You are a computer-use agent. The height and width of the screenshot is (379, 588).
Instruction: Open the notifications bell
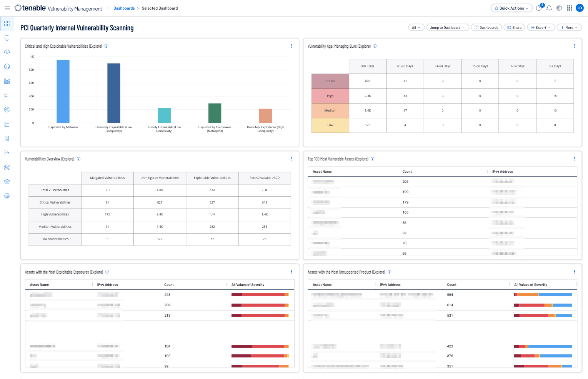click(549, 8)
